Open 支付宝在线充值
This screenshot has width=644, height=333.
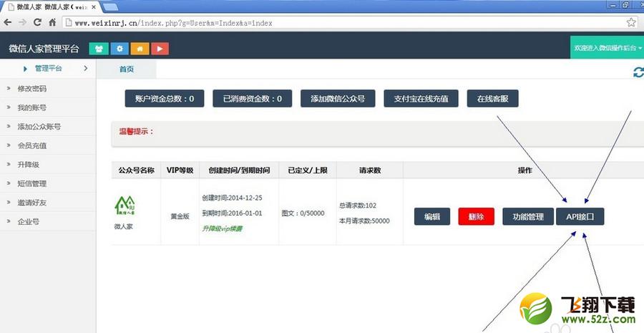click(421, 99)
